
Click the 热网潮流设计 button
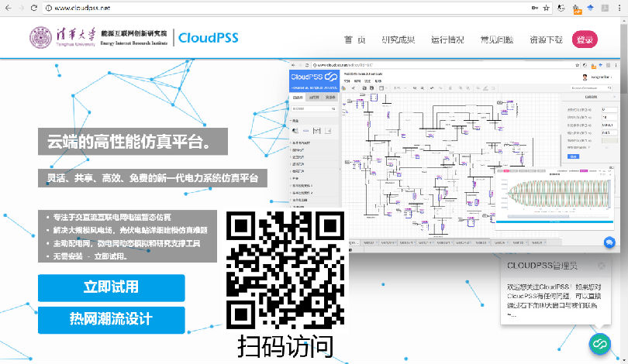pos(112,320)
